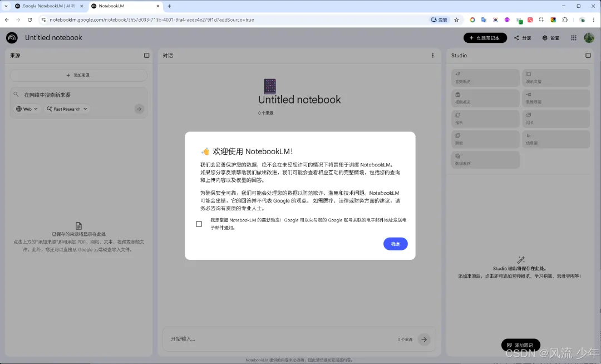The image size is (601, 364).
Task: Reload the page in Chrome
Action: point(29,20)
